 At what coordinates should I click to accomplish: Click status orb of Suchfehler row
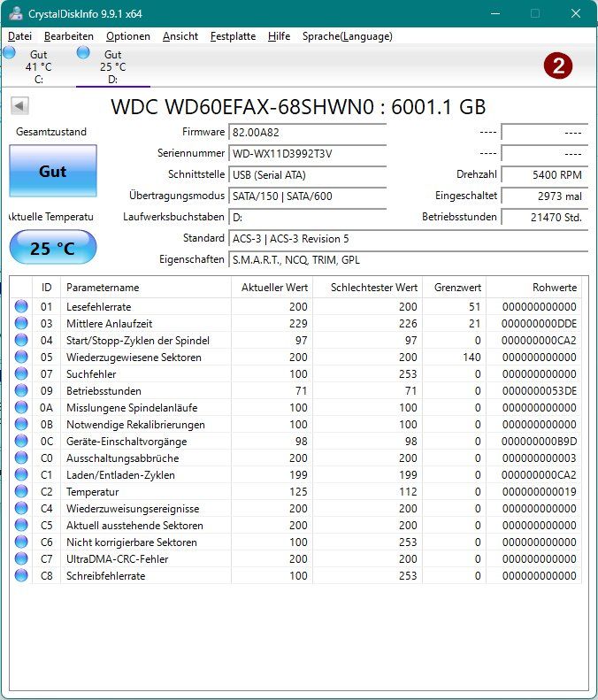tap(21, 373)
